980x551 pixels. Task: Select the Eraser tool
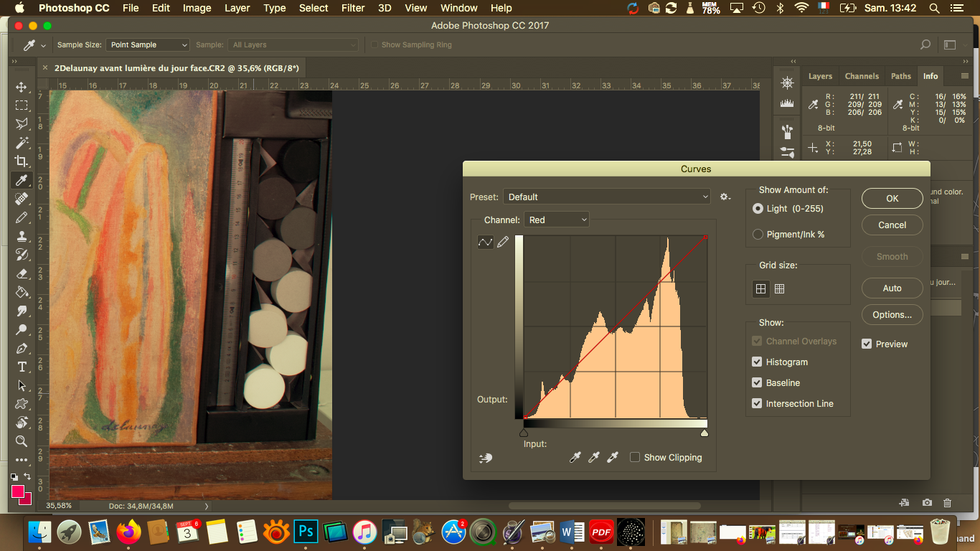tap(22, 273)
